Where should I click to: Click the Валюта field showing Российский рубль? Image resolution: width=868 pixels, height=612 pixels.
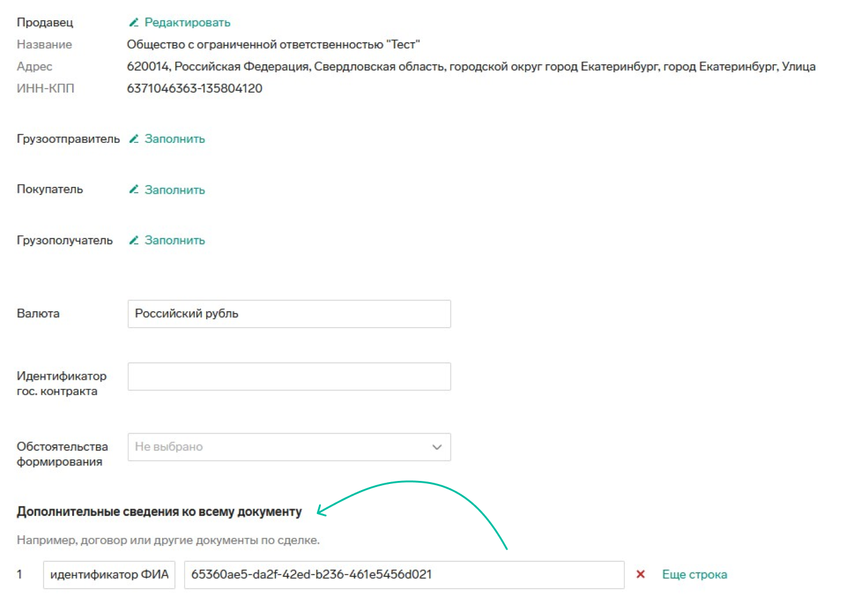(289, 314)
